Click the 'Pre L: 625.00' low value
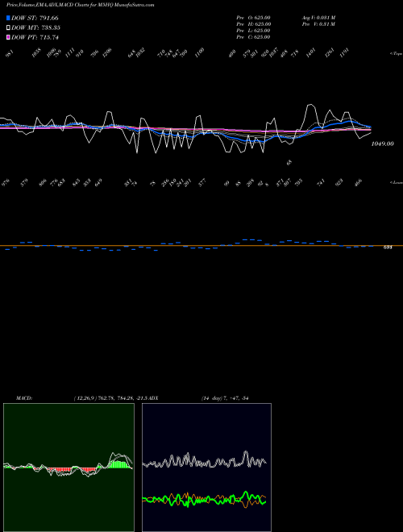The image size is (403, 532). (253, 31)
